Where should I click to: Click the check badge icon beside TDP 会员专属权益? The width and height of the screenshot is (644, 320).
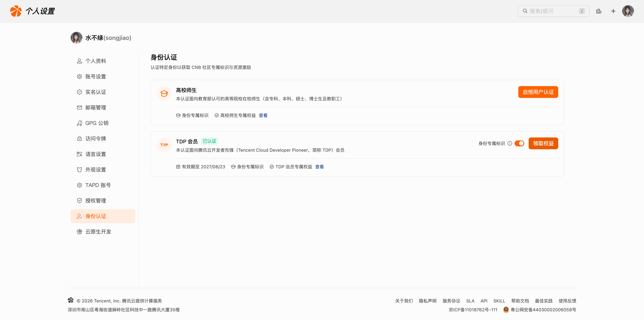coord(272,167)
